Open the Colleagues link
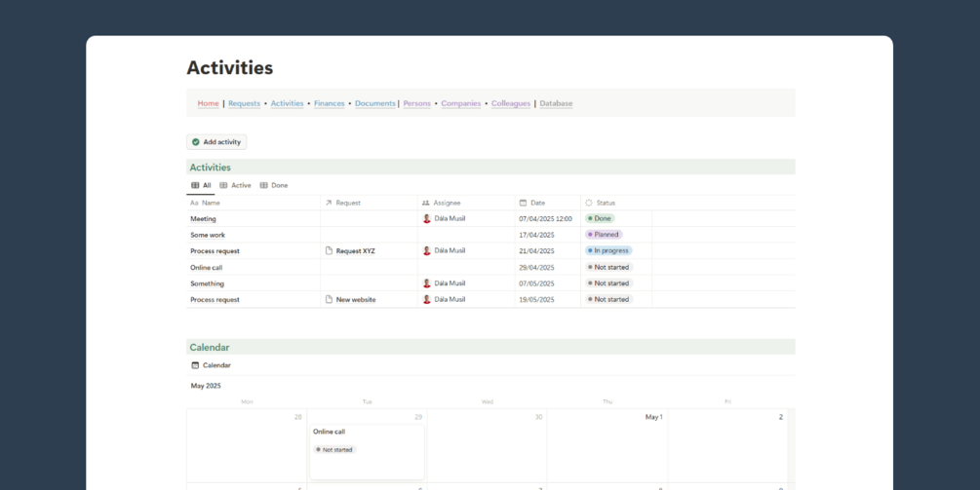Viewport: 980px width, 490px height. click(511, 103)
